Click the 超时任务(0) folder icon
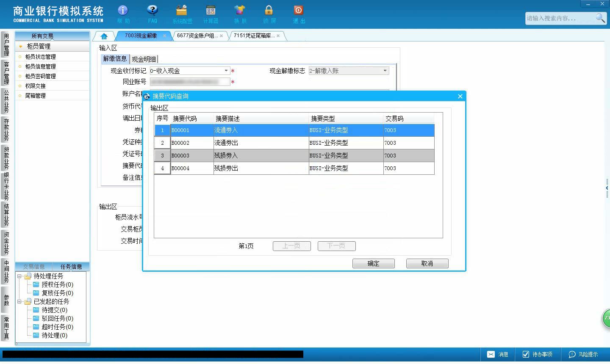The height and width of the screenshot is (364, 610). [36, 327]
